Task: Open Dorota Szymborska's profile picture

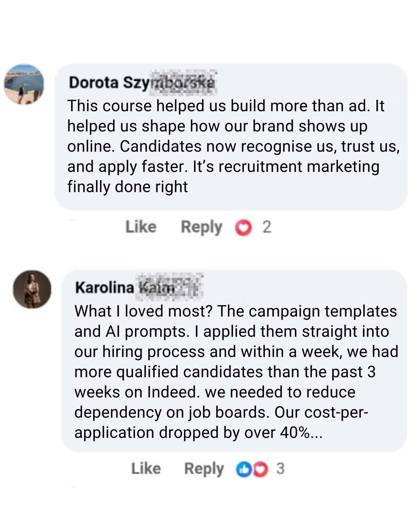Action: (x=24, y=84)
